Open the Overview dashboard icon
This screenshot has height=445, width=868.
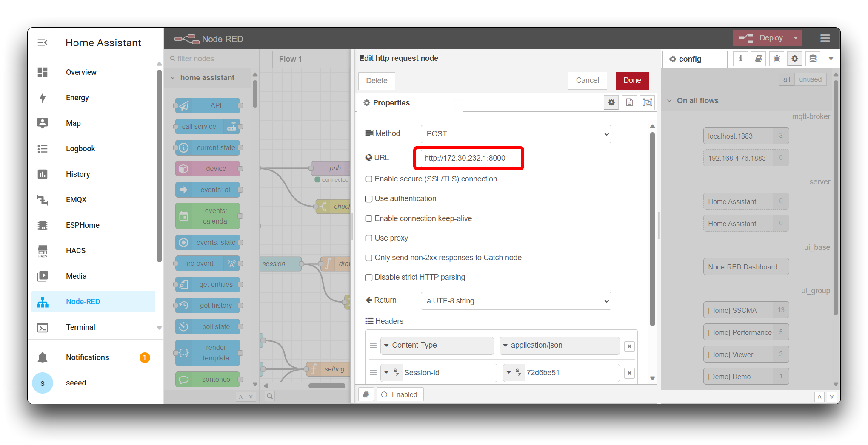point(43,72)
